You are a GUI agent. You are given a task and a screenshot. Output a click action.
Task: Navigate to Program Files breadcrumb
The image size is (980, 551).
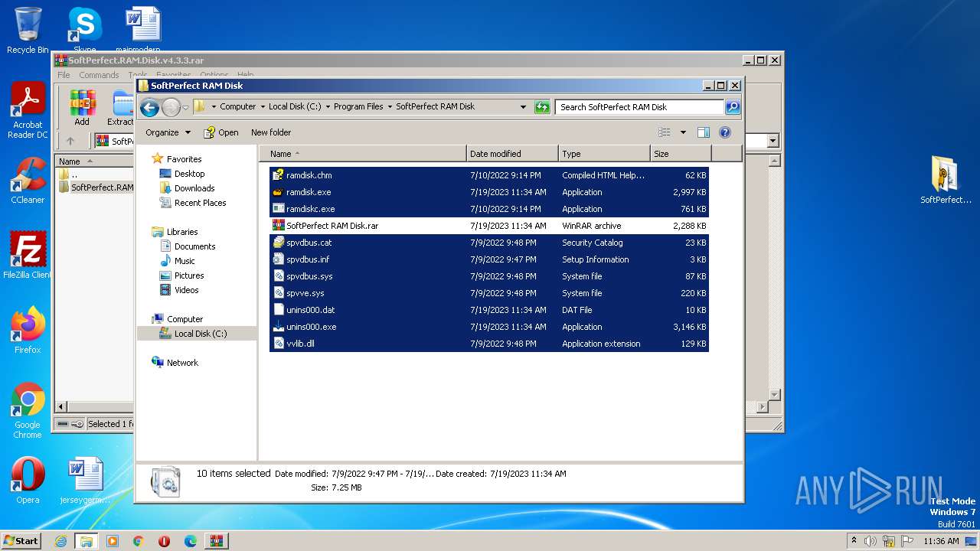[358, 107]
